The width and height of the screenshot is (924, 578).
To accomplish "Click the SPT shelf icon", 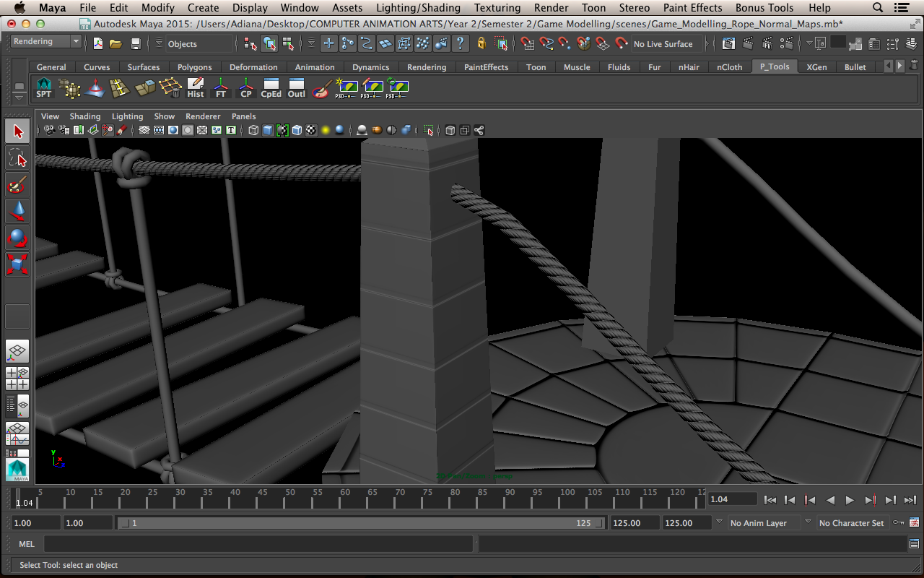I will tap(43, 88).
